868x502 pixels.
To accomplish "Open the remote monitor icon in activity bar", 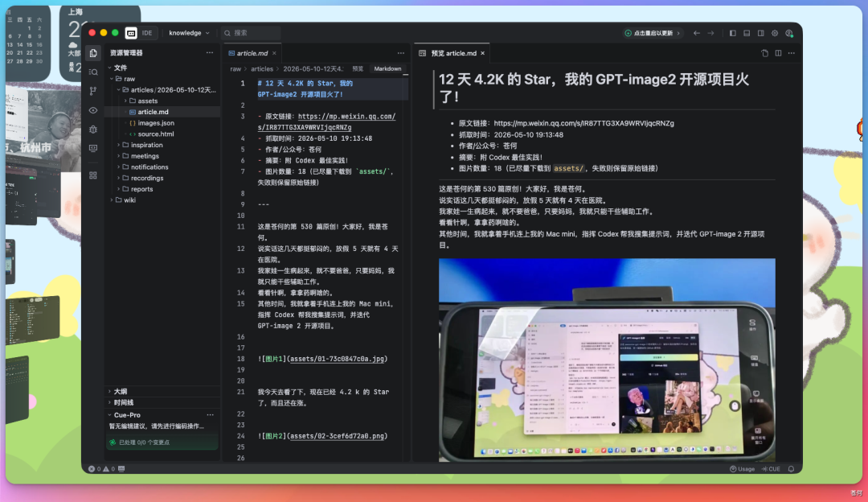I will 93,148.
